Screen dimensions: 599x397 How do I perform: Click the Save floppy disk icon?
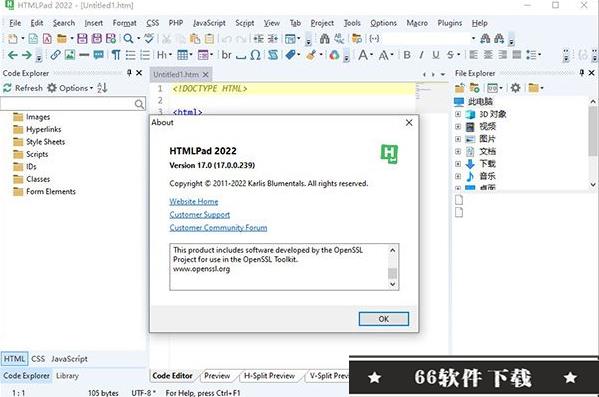click(82, 39)
